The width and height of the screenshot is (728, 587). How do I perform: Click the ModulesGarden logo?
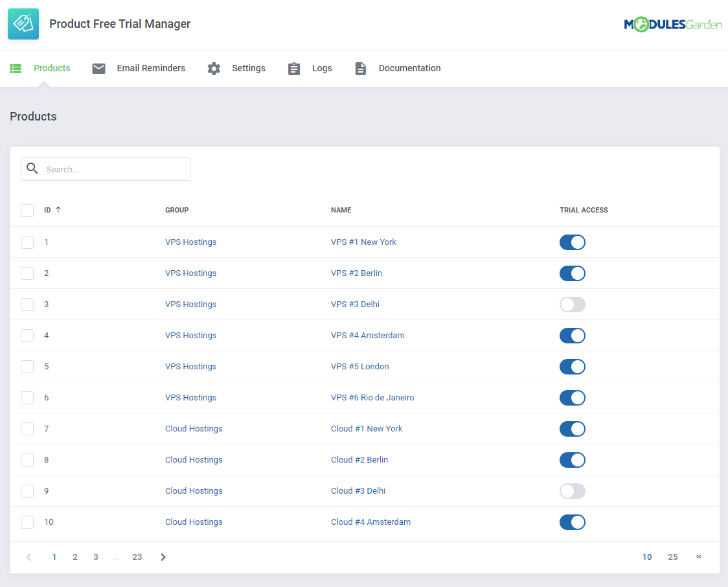(672, 24)
